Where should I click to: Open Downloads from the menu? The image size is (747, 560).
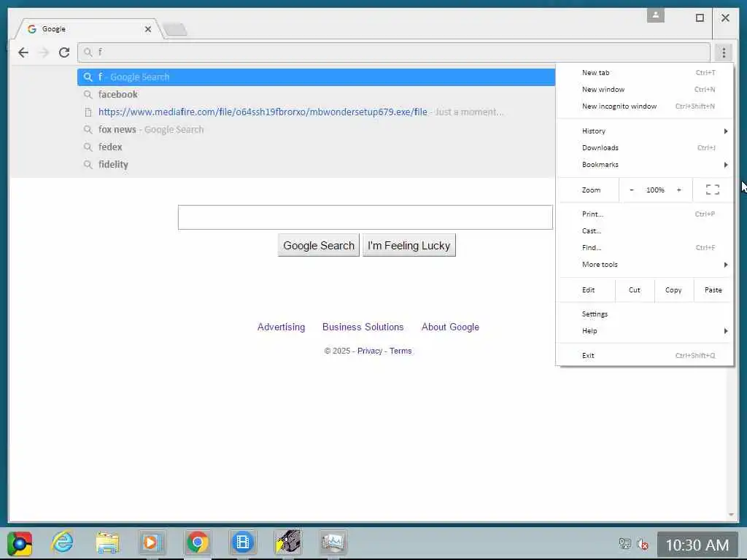pos(645,147)
